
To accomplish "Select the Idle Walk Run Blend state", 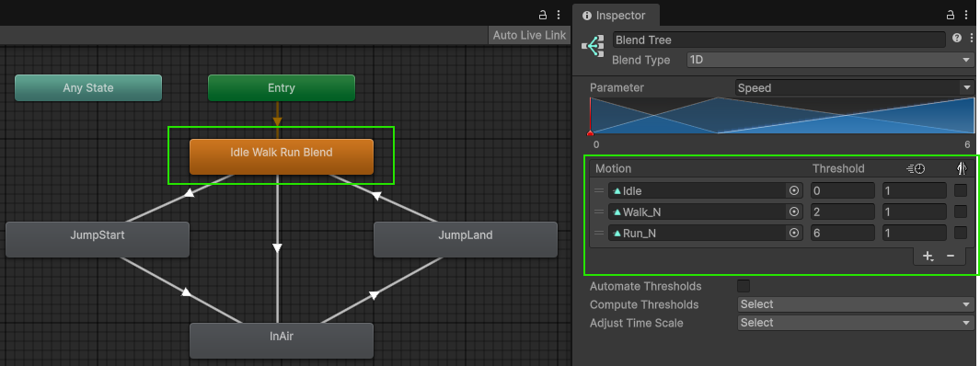I will 282,156.
